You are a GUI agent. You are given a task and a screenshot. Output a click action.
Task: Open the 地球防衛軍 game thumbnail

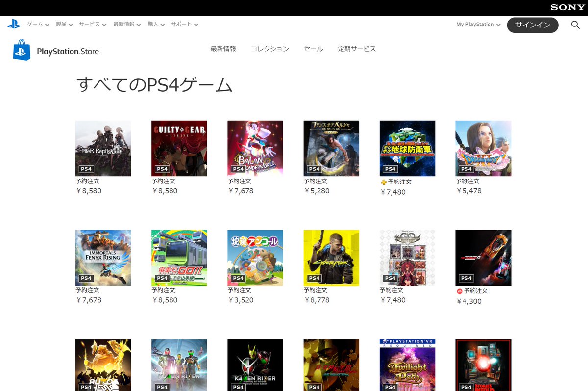tap(408, 148)
